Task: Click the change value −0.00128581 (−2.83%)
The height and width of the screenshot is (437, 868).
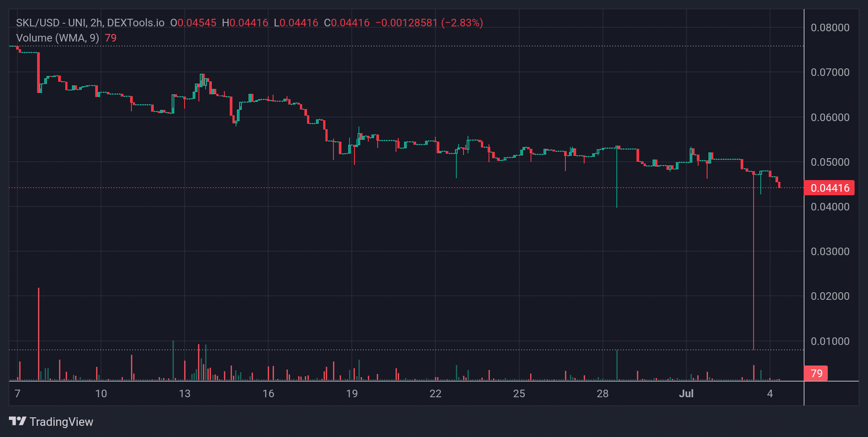Action: coord(430,23)
